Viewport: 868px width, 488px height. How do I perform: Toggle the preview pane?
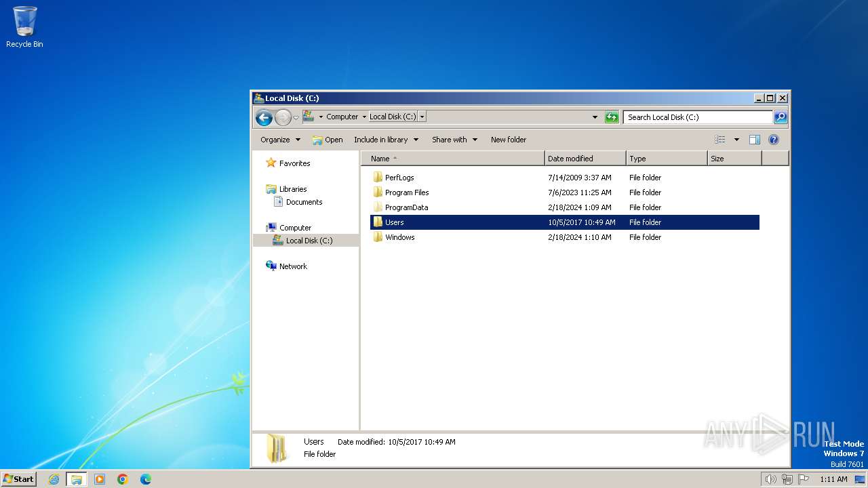pos(755,140)
